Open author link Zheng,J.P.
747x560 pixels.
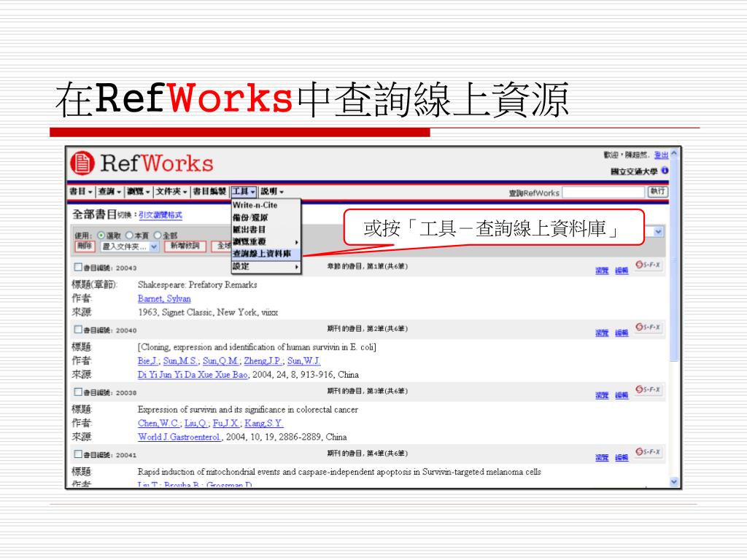(263, 361)
